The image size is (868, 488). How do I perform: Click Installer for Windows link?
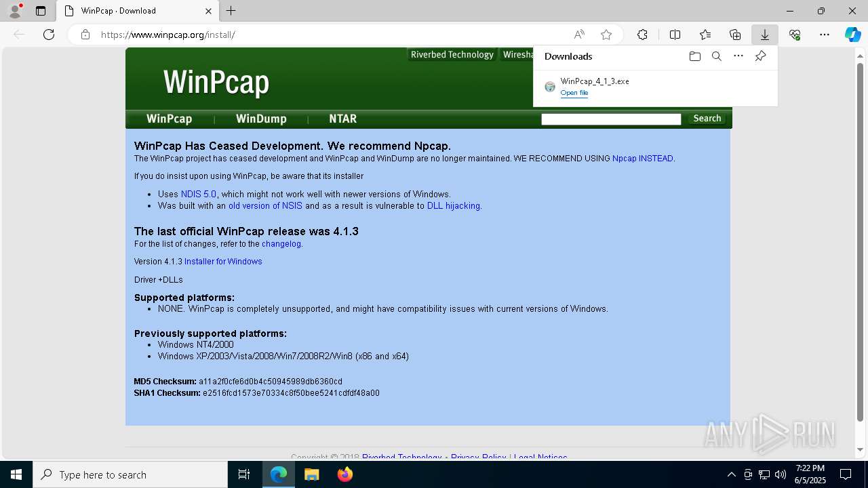pyautogui.click(x=223, y=262)
